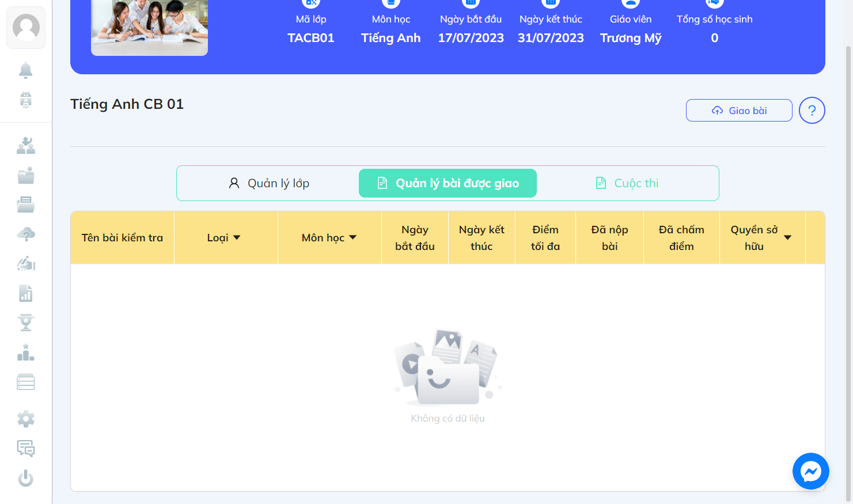Open settings gear in sidebar
This screenshot has width=853, height=504.
click(26, 419)
